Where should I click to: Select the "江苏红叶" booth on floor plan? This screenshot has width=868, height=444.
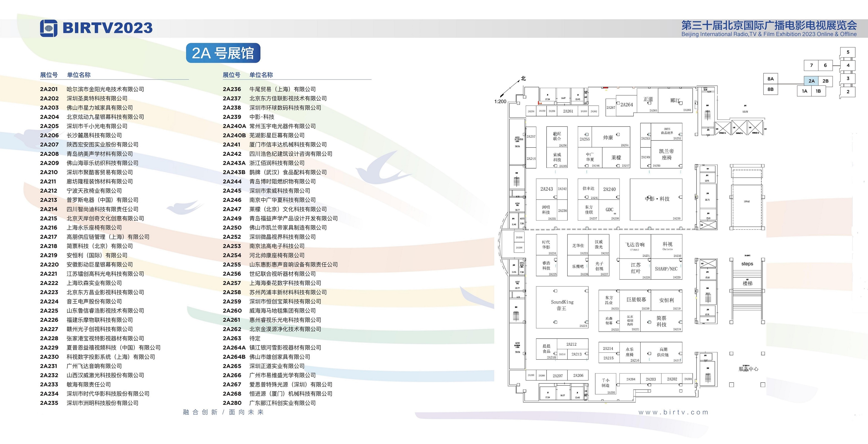point(635,269)
